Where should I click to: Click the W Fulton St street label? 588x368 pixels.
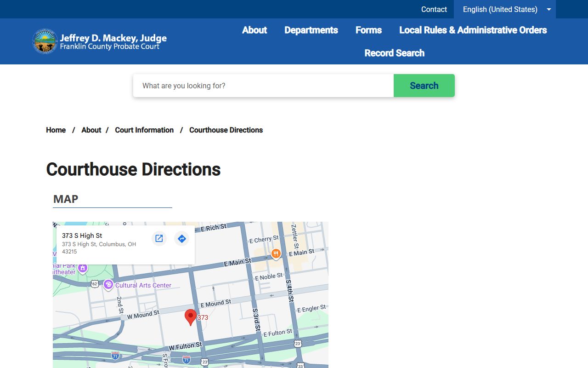[185, 346]
